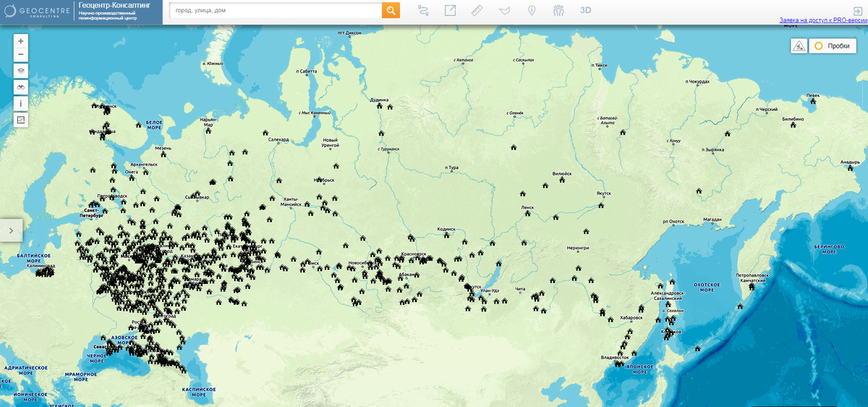Click the house marker beside Салехард
Viewport: 868px width, 407px height.
[265, 133]
